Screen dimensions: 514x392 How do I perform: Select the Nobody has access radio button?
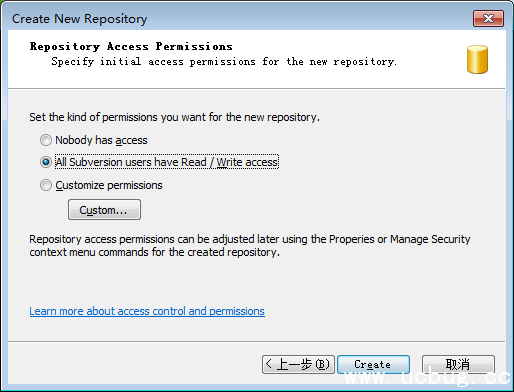pos(46,140)
